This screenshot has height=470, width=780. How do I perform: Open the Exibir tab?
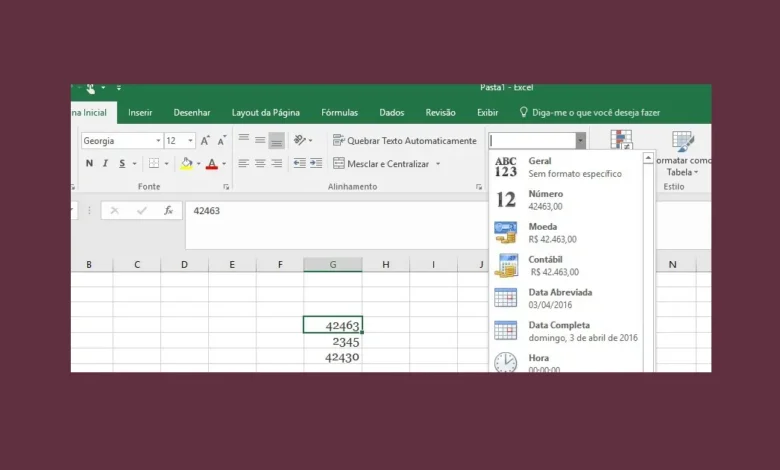click(x=488, y=112)
